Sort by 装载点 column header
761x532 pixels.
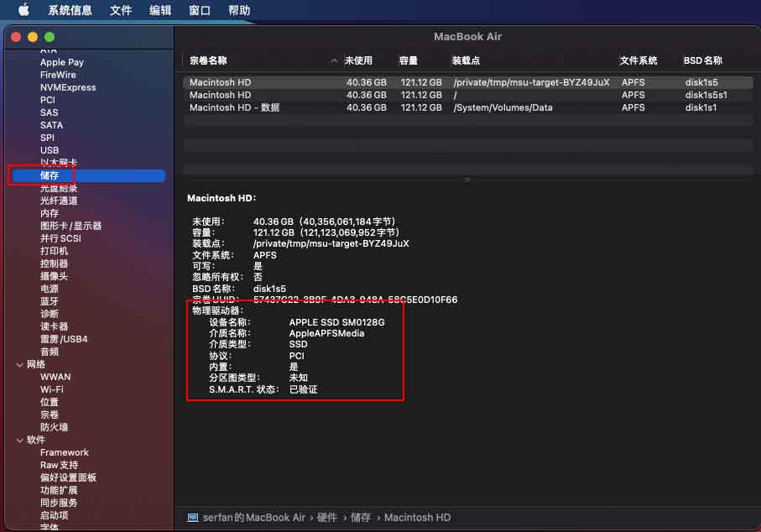(466, 60)
